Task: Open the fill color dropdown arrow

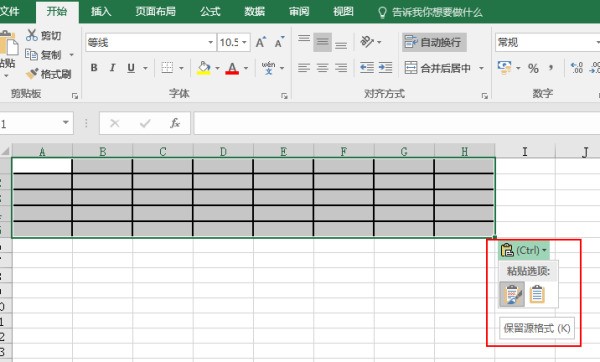Action: coord(217,68)
